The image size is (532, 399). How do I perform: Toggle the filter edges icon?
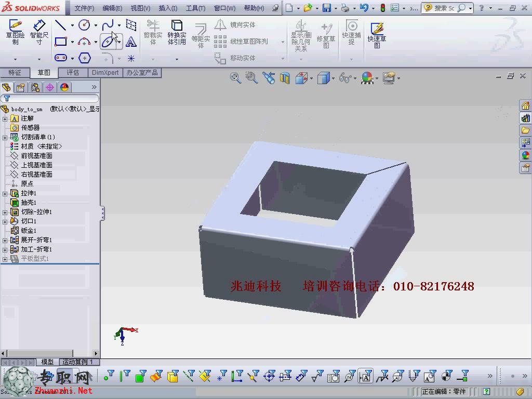(125, 376)
